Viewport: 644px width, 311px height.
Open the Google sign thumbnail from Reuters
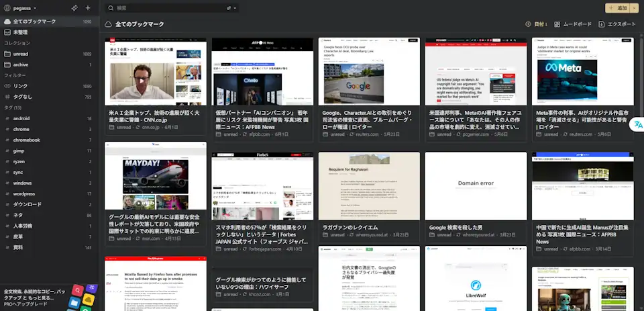369,72
